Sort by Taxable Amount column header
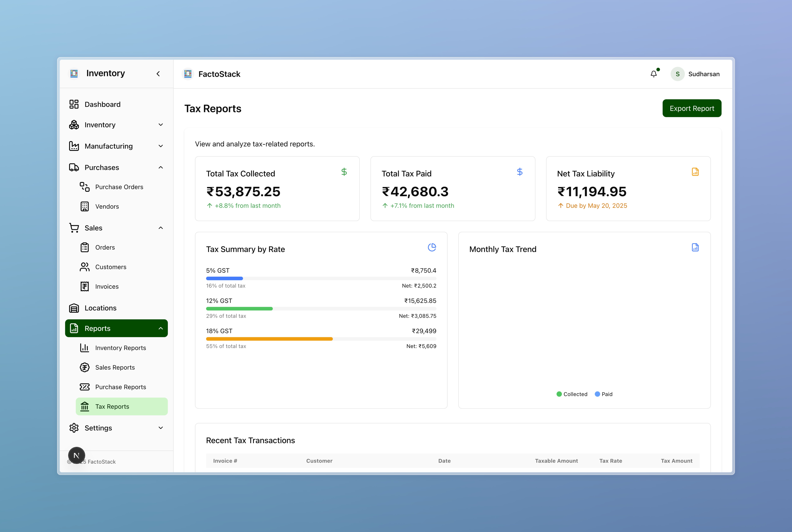This screenshot has height=532, width=792. click(x=556, y=461)
